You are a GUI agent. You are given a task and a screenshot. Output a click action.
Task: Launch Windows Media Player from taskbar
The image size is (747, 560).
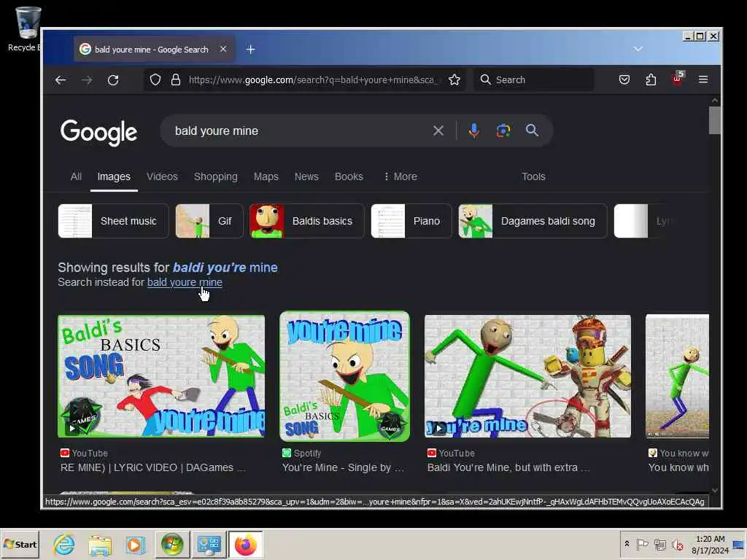point(135,545)
